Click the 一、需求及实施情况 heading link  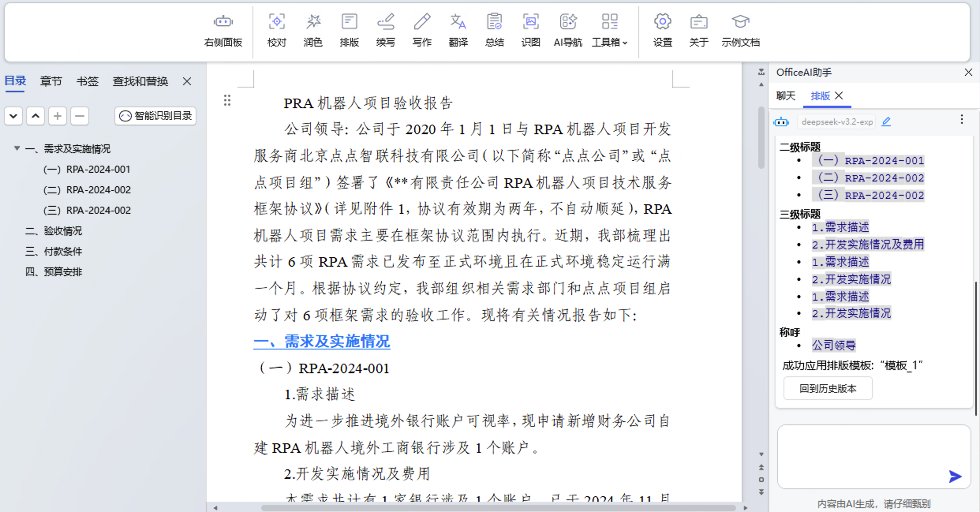pos(322,341)
